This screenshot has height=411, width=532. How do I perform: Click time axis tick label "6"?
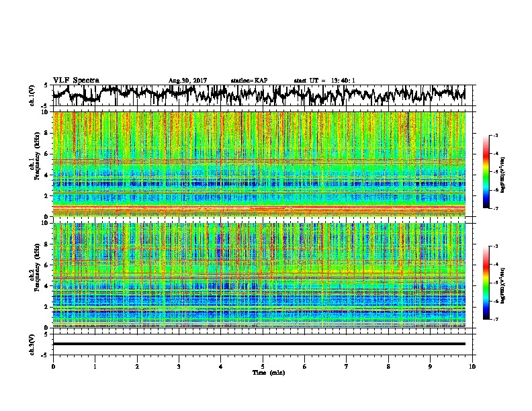point(305,367)
